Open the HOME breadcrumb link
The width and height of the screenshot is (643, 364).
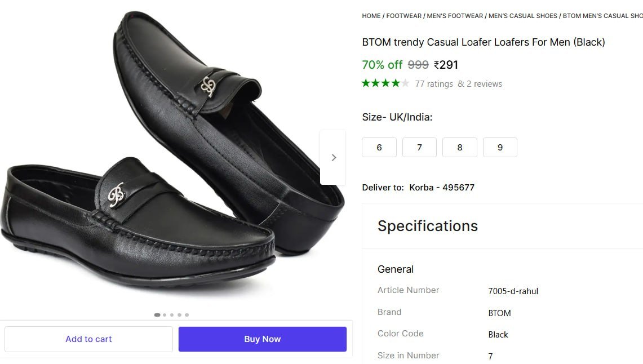tap(371, 16)
